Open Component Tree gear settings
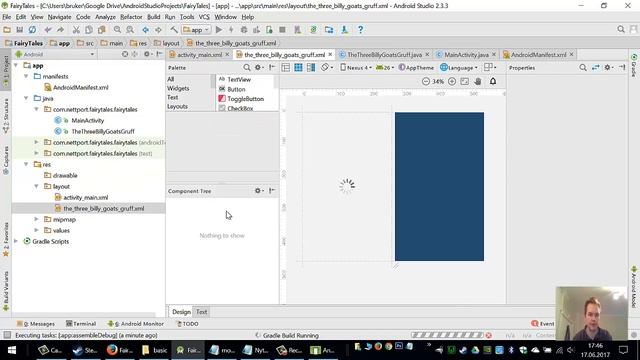The height and width of the screenshot is (360, 640). [258, 191]
